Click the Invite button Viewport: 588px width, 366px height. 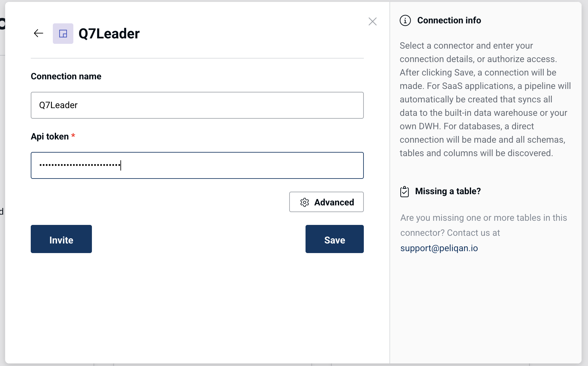pyautogui.click(x=61, y=239)
